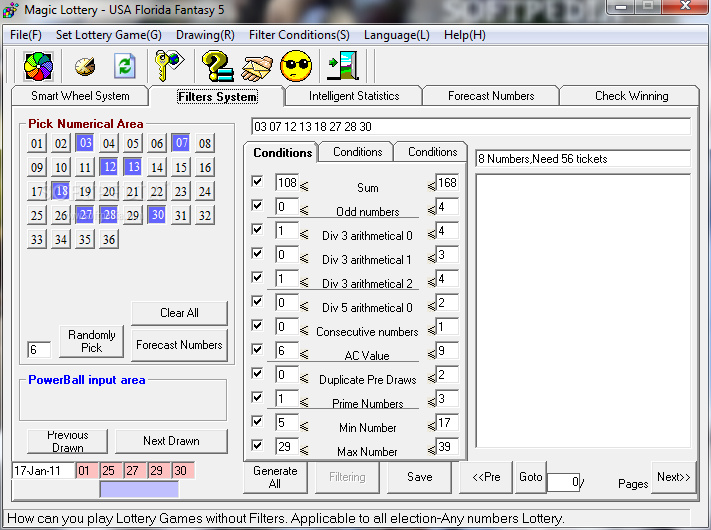
Task: Uncheck the Odd numbers condition checkbox
Action: (257, 205)
